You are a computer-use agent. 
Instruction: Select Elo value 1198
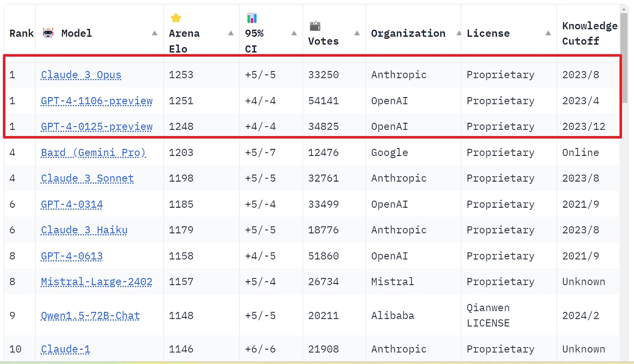point(181,179)
